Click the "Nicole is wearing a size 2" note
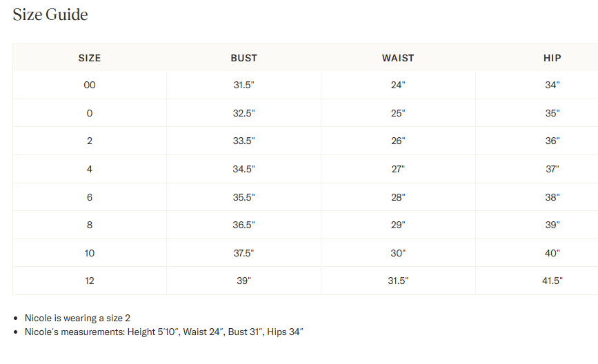This screenshot has width=598, height=364. (x=77, y=318)
